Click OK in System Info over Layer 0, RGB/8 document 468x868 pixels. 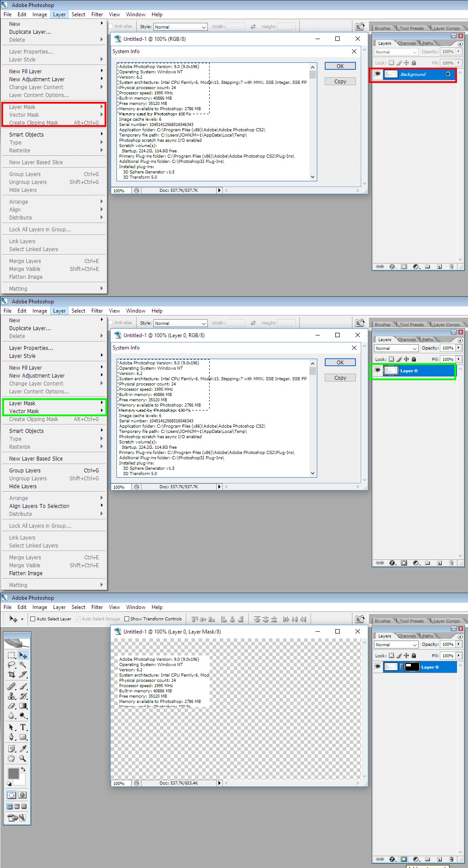pos(340,363)
